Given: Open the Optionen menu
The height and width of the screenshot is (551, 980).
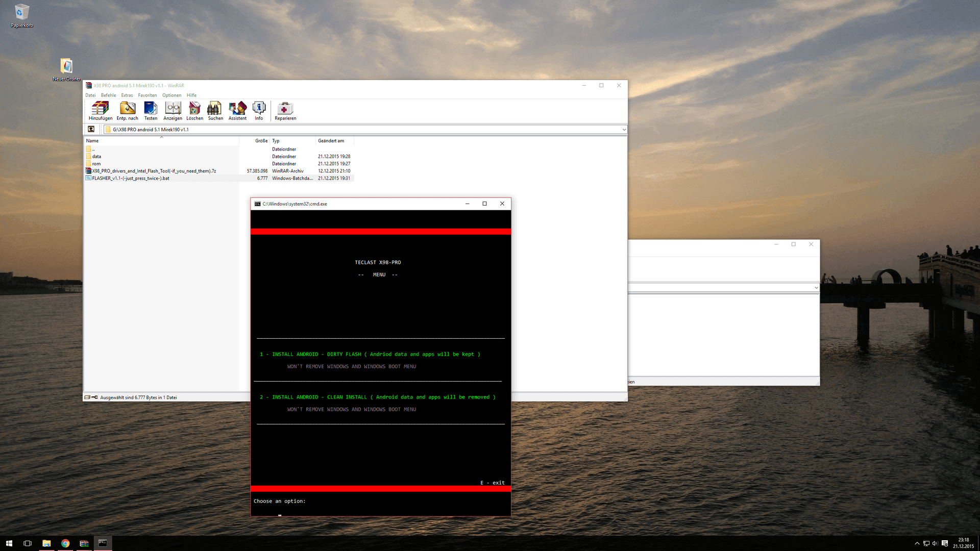Looking at the screenshot, I should pyautogui.click(x=172, y=95).
